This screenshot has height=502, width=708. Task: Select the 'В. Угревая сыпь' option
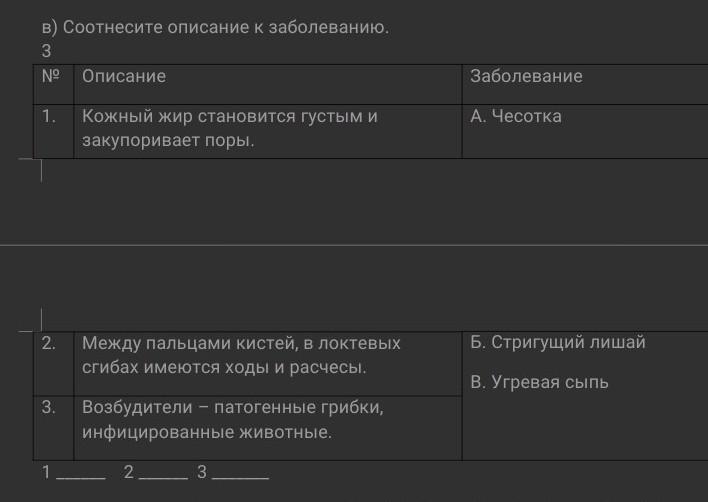tap(539, 382)
